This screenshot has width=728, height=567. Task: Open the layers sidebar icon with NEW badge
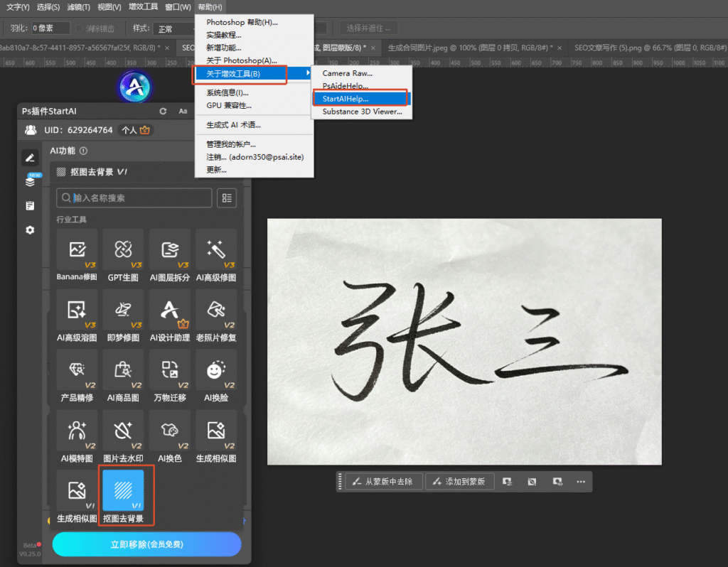coord(31,180)
